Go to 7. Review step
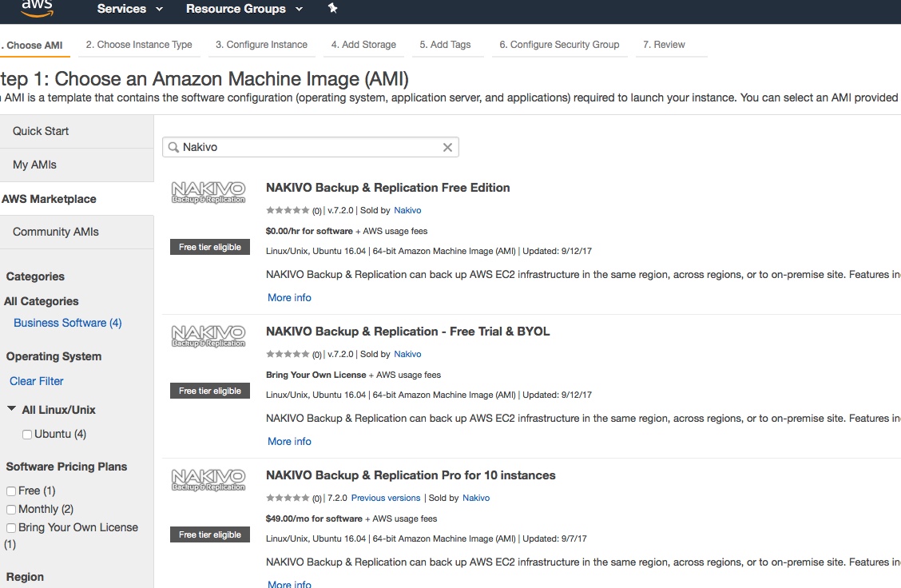The width and height of the screenshot is (901, 588). point(665,45)
